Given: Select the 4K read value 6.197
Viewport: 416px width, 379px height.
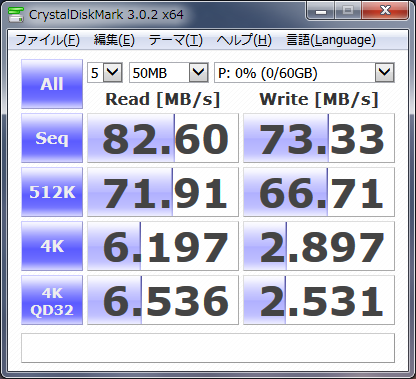Looking at the screenshot, I should [x=163, y=246].
